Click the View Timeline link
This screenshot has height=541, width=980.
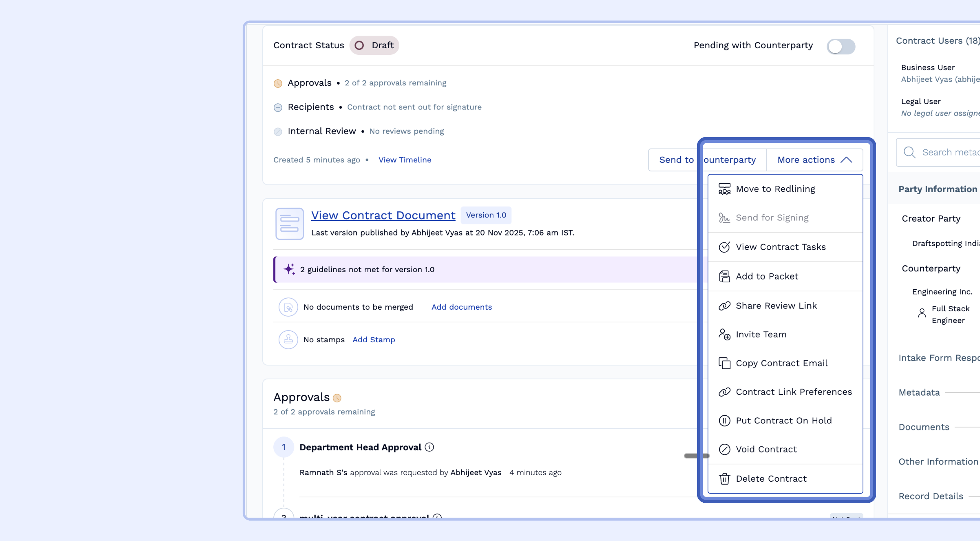click(x=405, y=160)
